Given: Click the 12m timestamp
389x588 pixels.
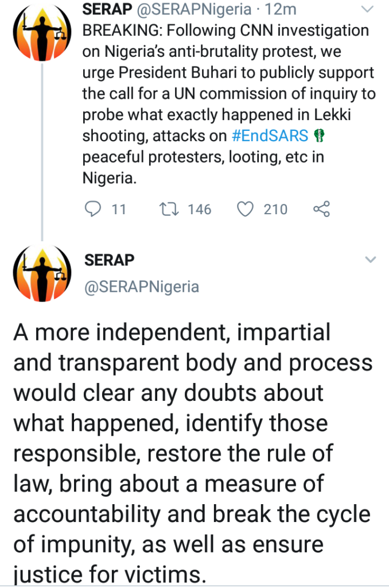Looking at the screenshot, I should tap(281, 9).
